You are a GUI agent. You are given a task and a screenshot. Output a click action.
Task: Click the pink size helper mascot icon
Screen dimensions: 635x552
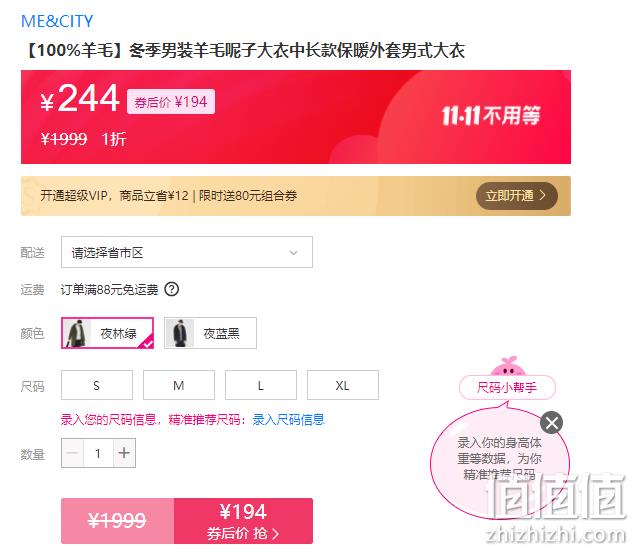(x=508, y=366)
